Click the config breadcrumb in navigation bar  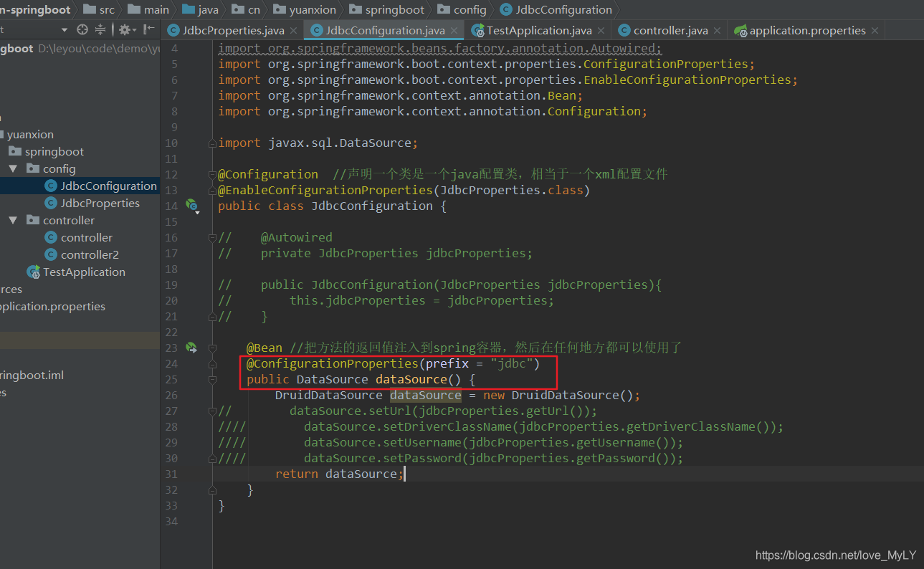(461, 9)
